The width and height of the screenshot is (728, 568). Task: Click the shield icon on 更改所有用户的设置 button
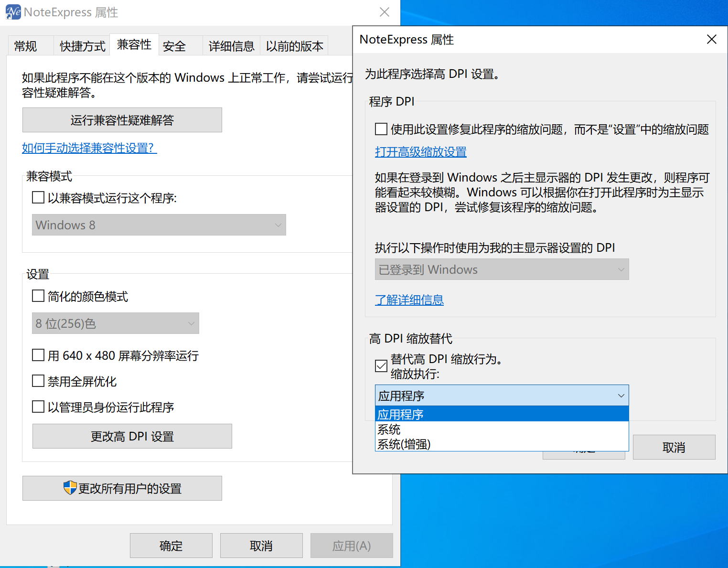(x=70, y=488)
